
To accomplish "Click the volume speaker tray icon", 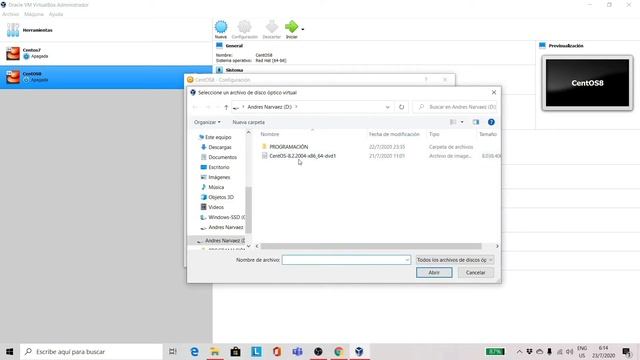I will click(569, 351).
